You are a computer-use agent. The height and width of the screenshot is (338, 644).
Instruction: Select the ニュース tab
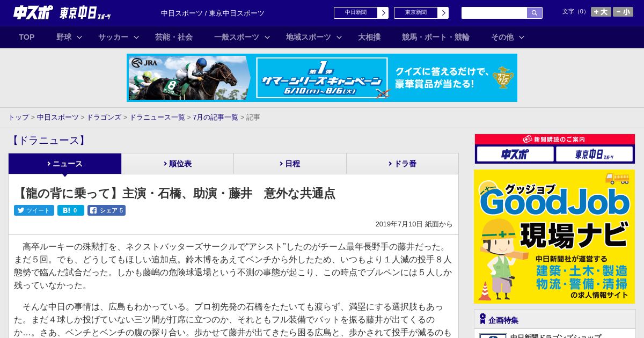pos(65,164)
